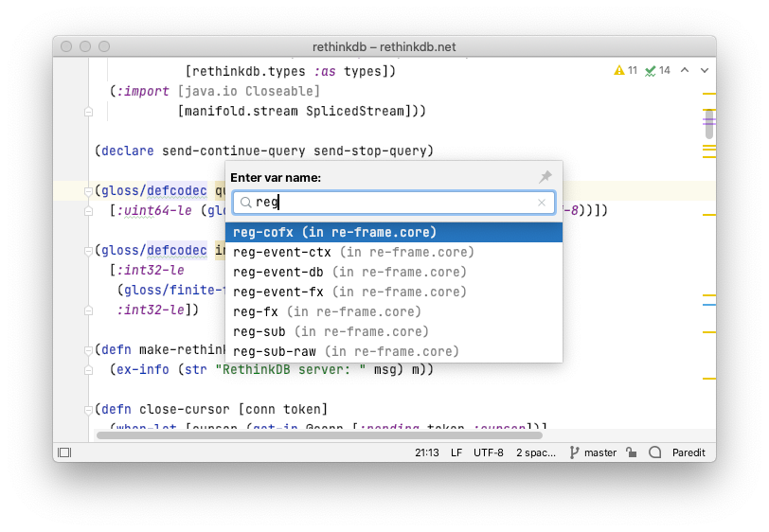
Task: Click fold end marker at manifold.stream line
Action: point(88,112)
